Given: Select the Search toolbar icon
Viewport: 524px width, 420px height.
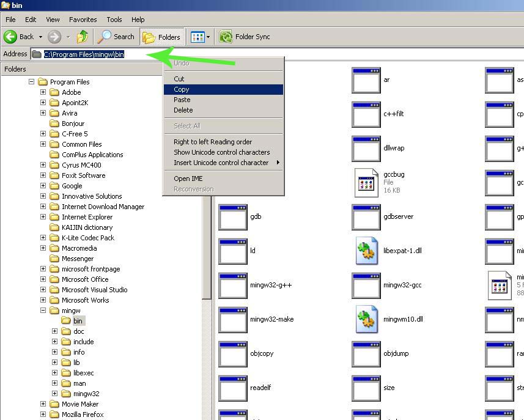Looking at the screenshot, I should pos(115,37).
